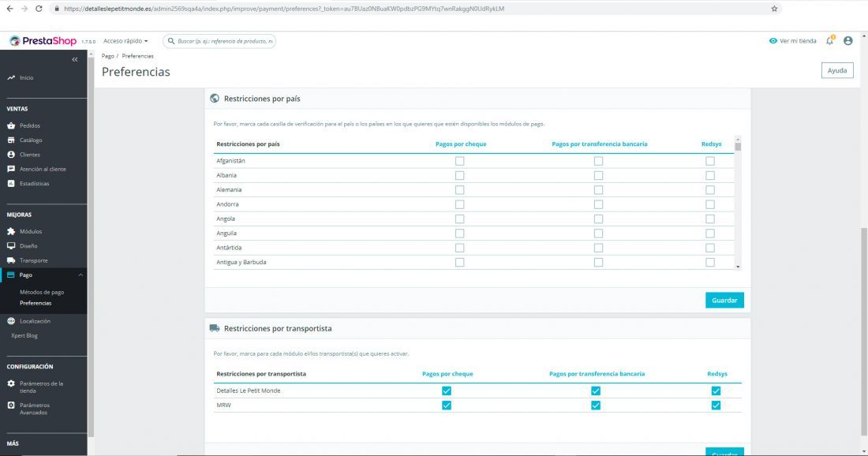The image size is (868, 456).
Task: Click the Parámetros Avanzados gear icon
Action: pyautogui.click(x=11, y=405)
